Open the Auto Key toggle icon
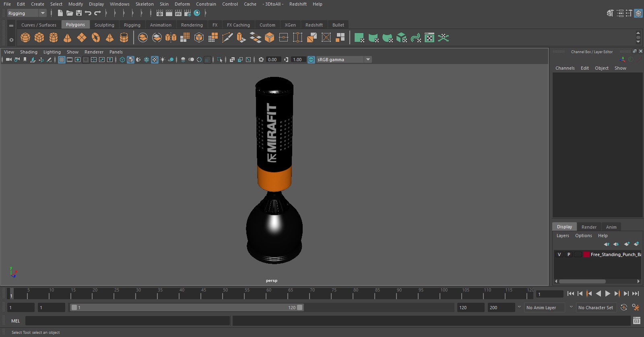 coord(624,307)
